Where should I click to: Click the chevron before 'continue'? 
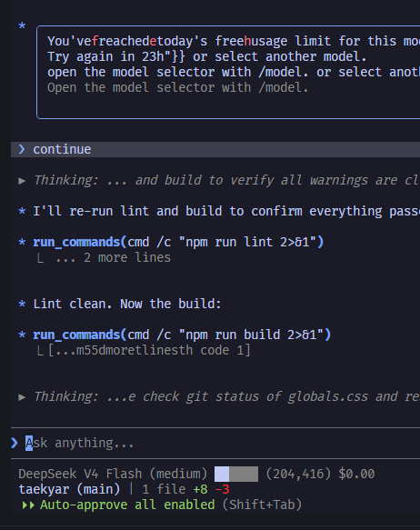click(x=22, y=149)
